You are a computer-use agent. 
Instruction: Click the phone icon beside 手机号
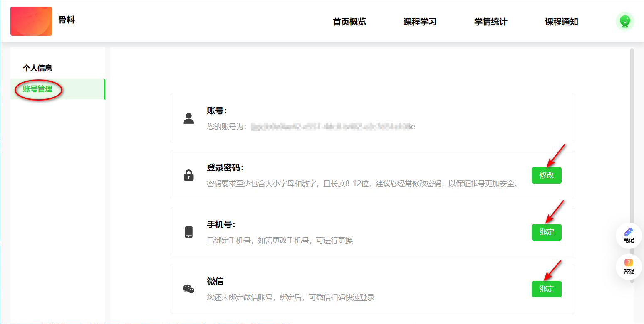(x=189, y=232)
